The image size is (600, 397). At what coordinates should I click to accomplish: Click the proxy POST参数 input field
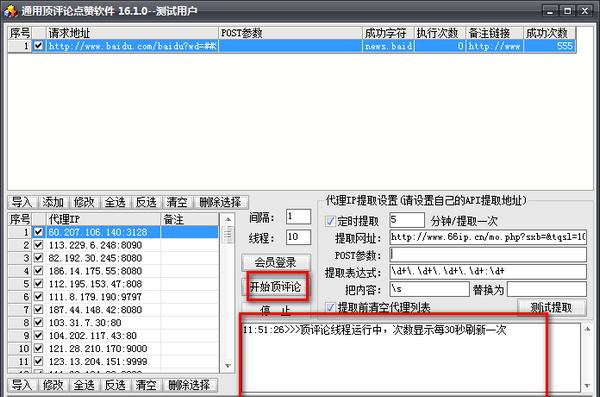pyautogui.click(x=488, y=255)
